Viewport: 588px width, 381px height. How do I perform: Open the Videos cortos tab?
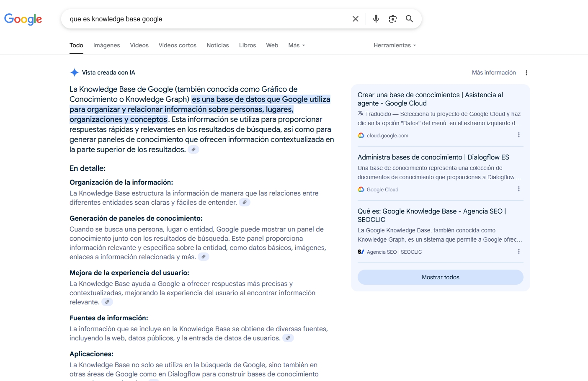pos(178,45)
